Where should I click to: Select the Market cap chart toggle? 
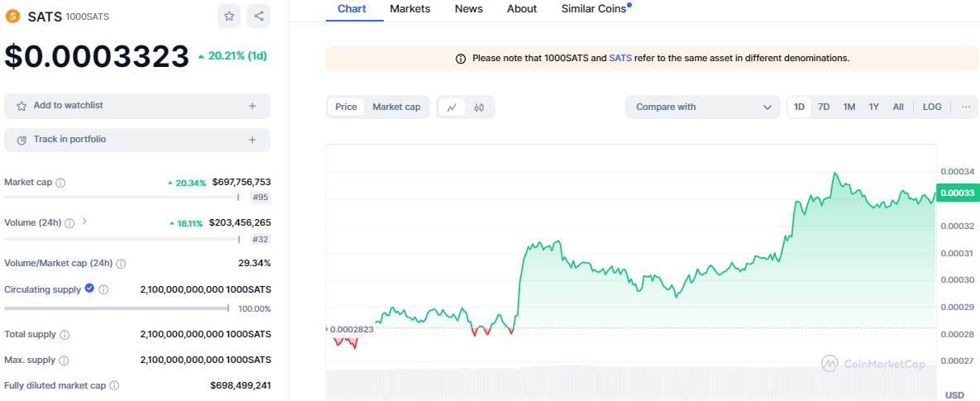396,107
